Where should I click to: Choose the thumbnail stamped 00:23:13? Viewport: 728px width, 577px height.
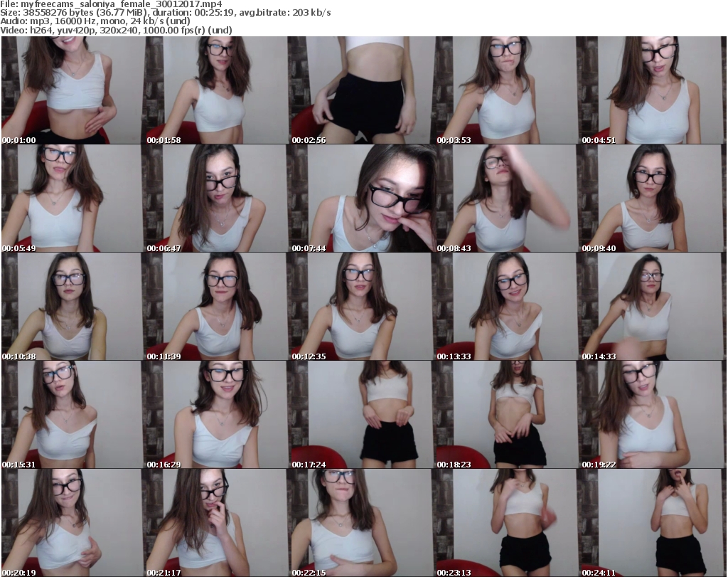click(508, 523)
